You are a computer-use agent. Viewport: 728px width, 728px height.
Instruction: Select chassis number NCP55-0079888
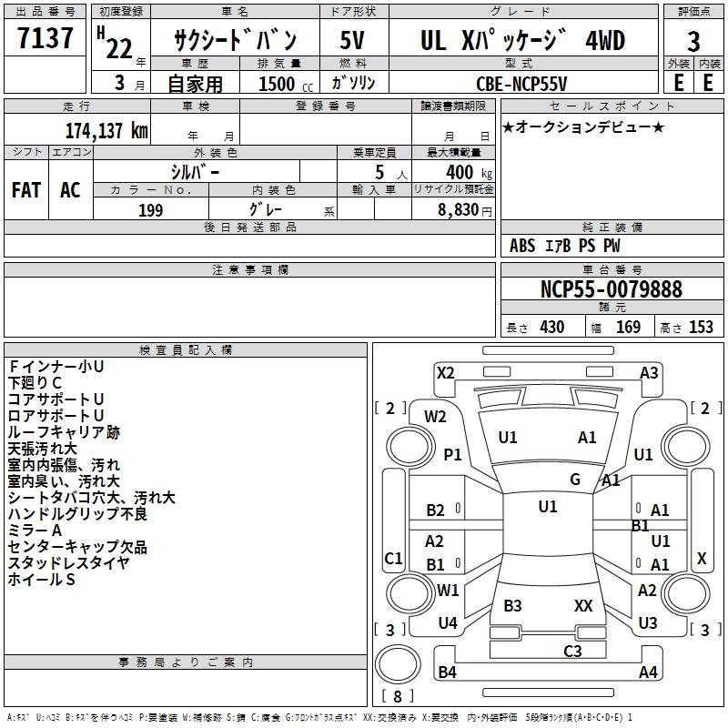pyautogui.click(x=612, y=289)
